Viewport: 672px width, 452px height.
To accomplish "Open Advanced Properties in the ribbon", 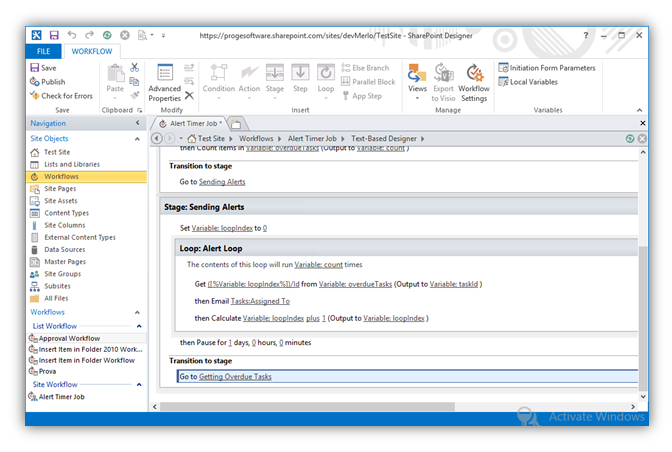I will 165,82.
